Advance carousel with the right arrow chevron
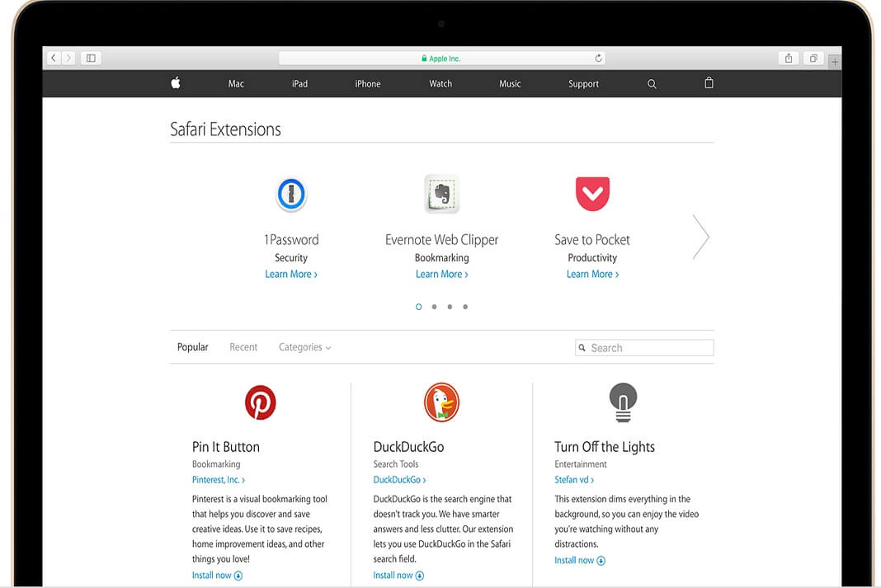Screen dimensions: 881x588 tap(700, 238)
